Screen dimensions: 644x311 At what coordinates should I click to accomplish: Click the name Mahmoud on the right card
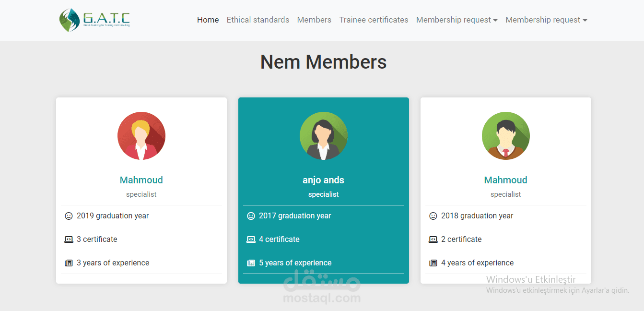point(505,180)
